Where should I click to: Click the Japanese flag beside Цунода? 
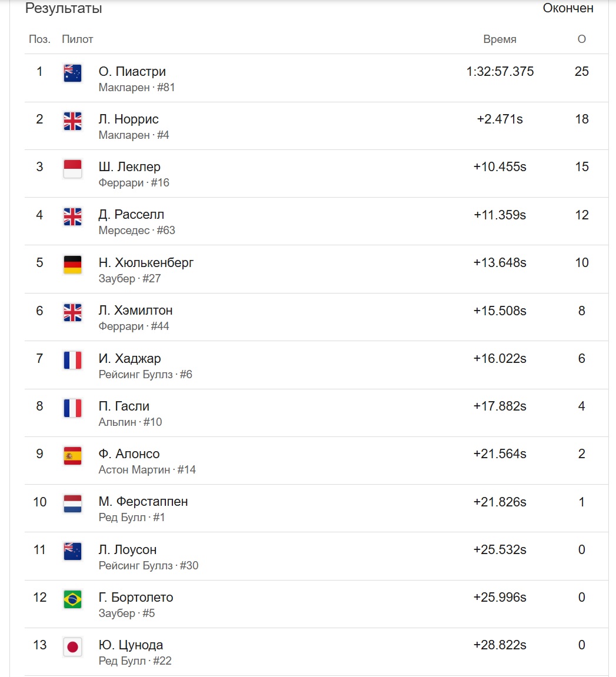[72, 647]
